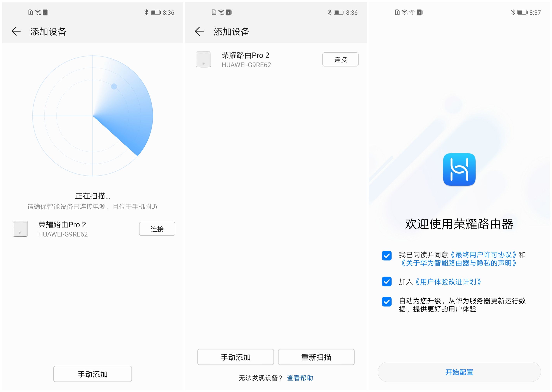Tap the SIM alert icon on the first screen

tap(31, 12)
